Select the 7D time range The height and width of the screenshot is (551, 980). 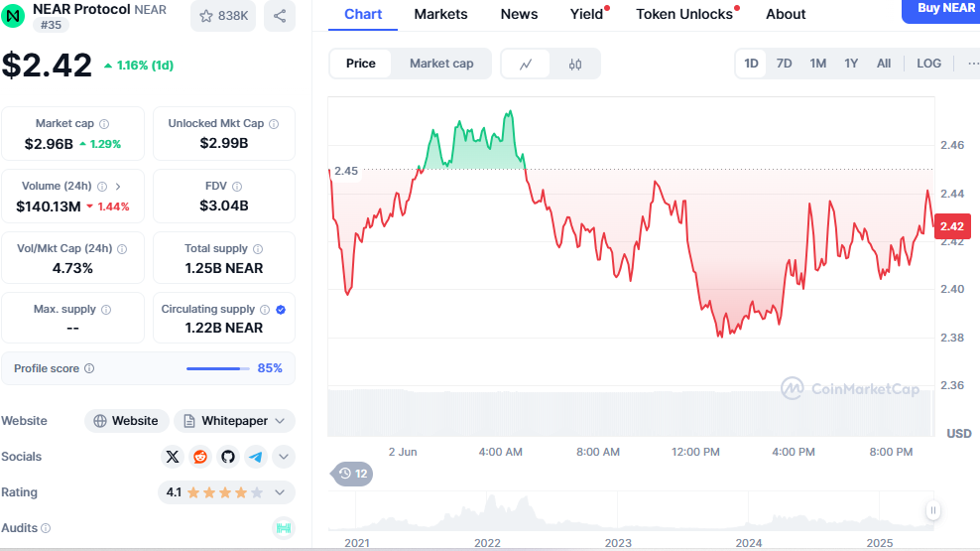[784, 64]
